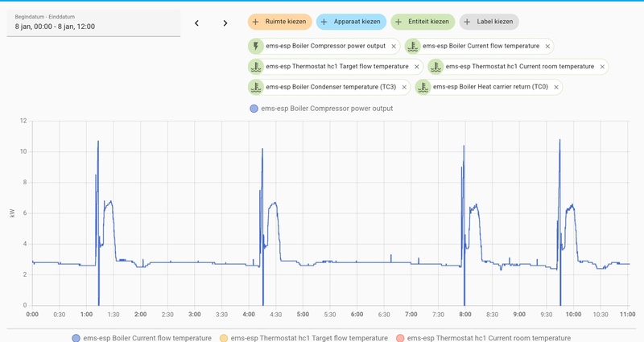Click thermometer icon of Target flow temperature chip
The width and height of the screenshot is (644, 342).
tap(256, 67)
